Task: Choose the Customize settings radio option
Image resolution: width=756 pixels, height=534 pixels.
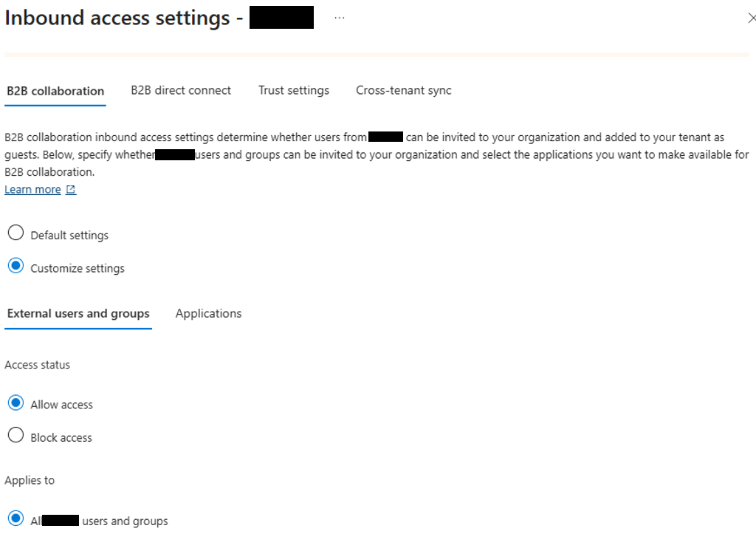Action: [x=16, y=265]
